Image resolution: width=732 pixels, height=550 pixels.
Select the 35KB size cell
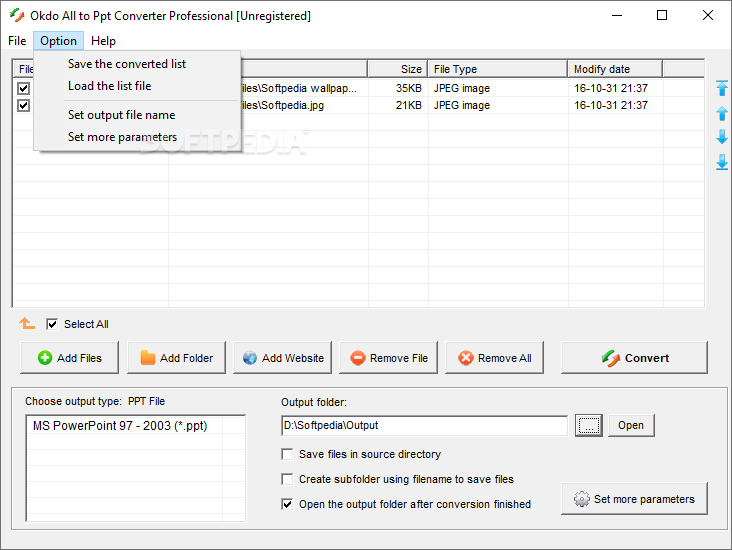(408, 88)
